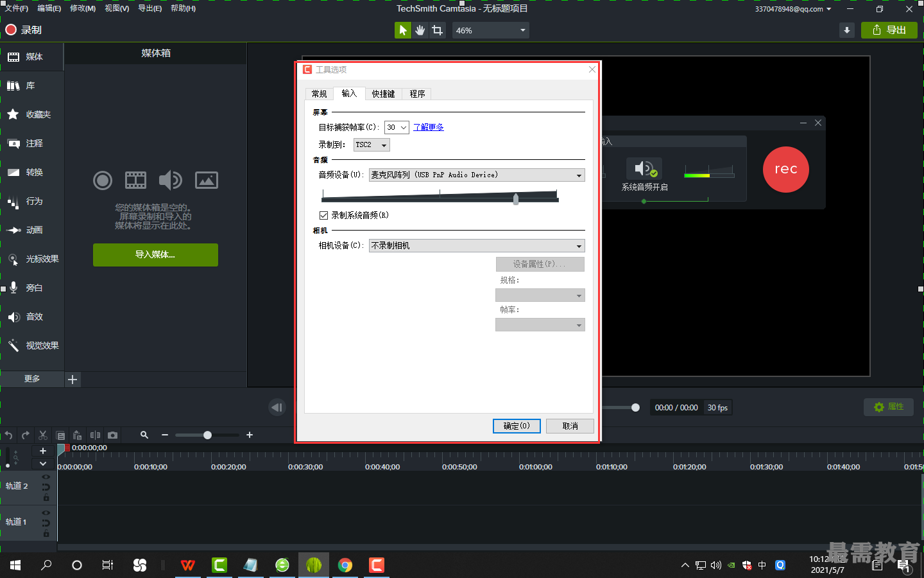Toggle visibility eye for 轨道 2
The height and width of the screenshot is (578, 924).
coord(46,477)
